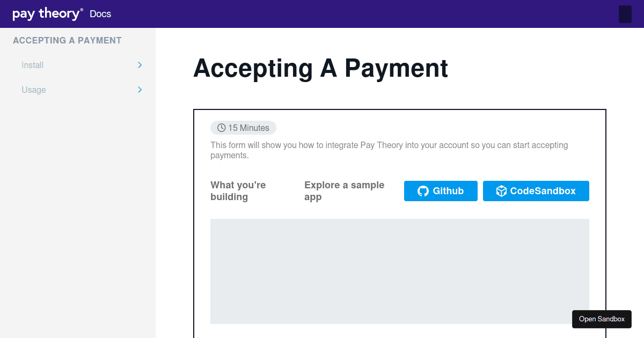Screen dimensions: 644x338
Task: Click the Accepting A Payment page heading
Action: coord(321,69)
